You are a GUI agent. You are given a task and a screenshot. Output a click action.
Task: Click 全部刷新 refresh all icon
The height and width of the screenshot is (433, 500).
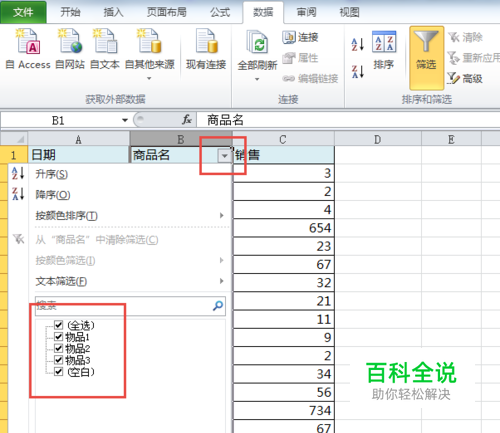(x=257, y=43)
